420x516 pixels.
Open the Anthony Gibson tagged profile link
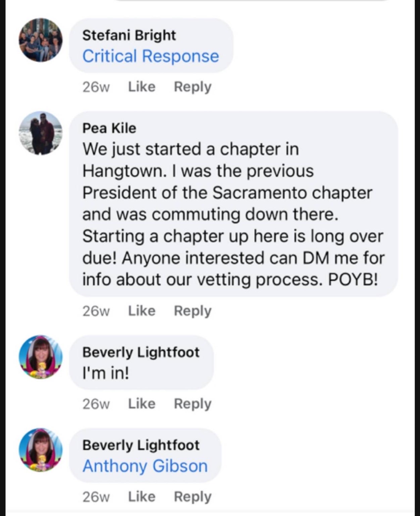pos(145,466)
